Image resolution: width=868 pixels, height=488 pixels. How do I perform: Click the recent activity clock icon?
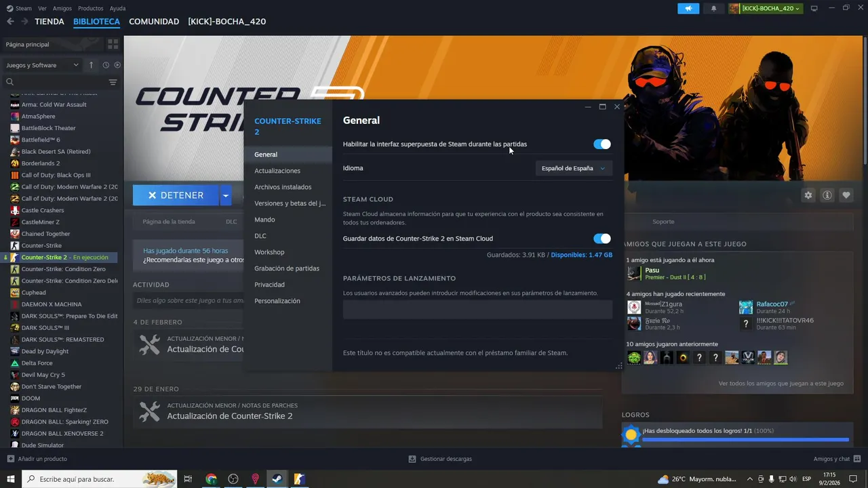[x=106, y=65]
